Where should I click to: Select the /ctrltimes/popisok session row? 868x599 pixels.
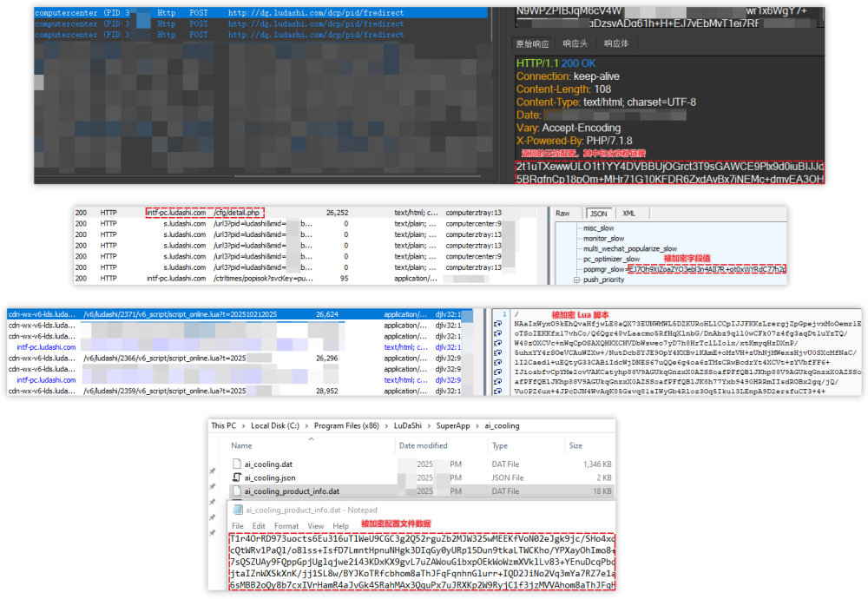click(305, 279)
